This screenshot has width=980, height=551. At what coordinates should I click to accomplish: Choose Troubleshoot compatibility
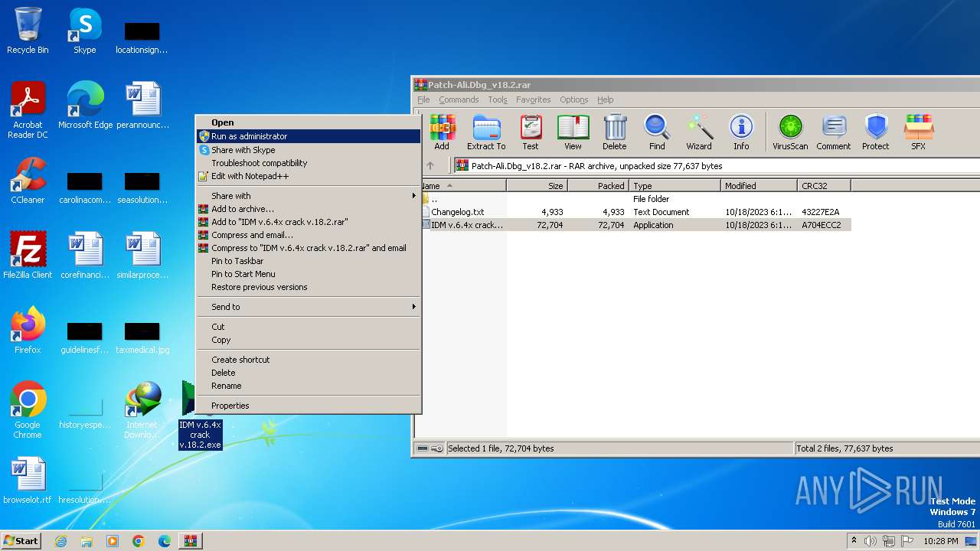click(x=309, y=163)
